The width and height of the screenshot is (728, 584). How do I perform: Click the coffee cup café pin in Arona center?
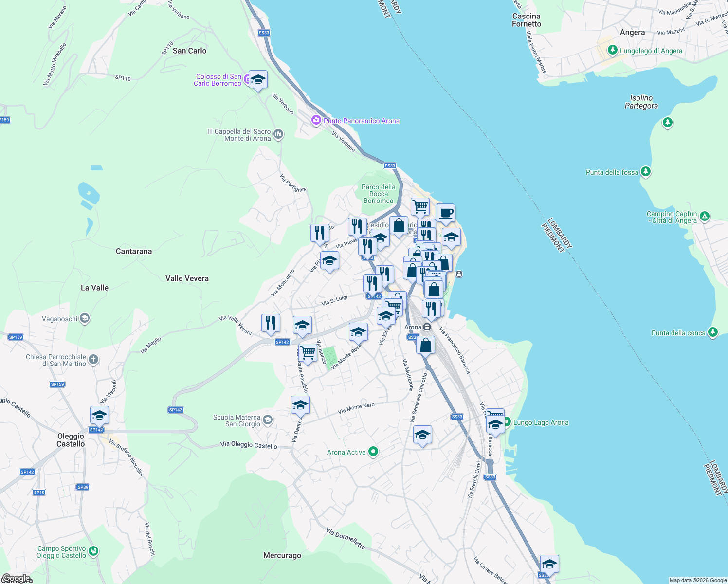point(446,213)
